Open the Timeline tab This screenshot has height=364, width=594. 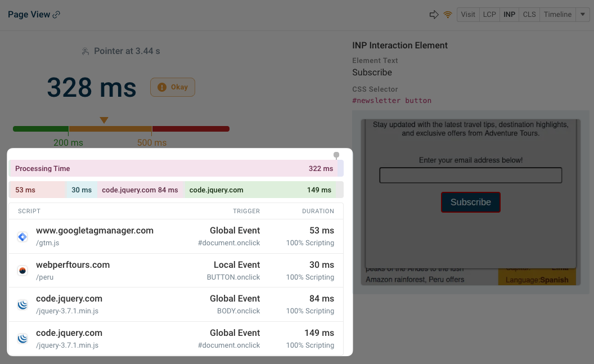[x=557, y=15]
